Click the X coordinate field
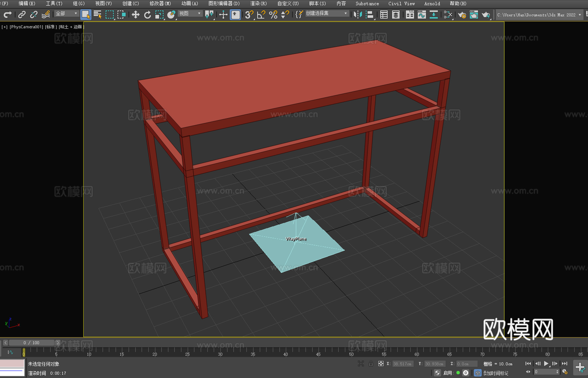This screenshot has width=588, height=378. pyautogui.click(x=403, y=364)
